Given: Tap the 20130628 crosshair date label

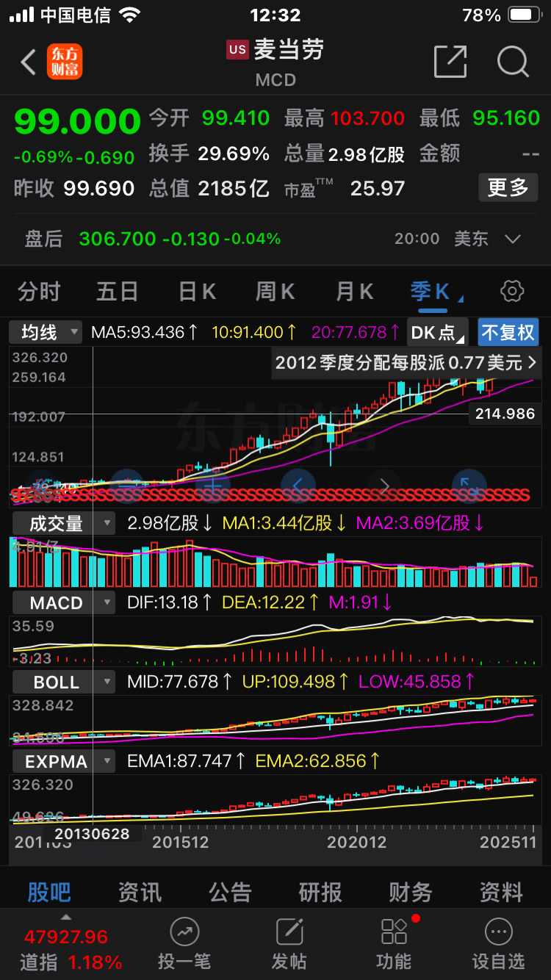Looking at the screenshot, I should tap(92, 834).
